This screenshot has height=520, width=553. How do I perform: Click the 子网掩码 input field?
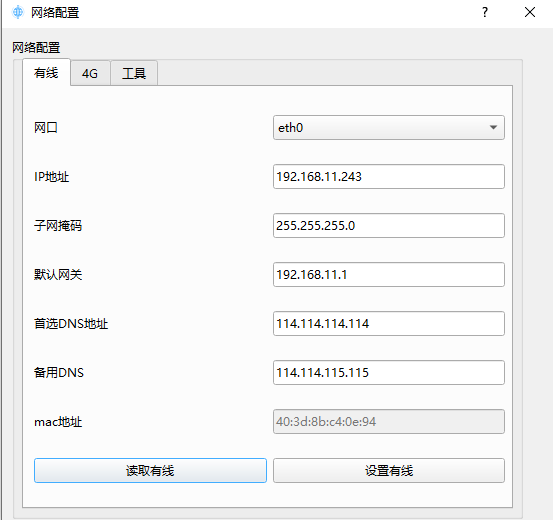(389, 225)
